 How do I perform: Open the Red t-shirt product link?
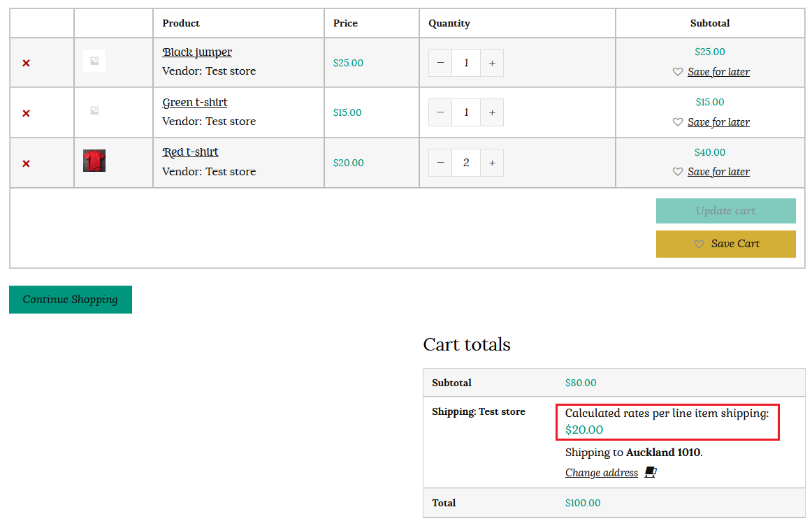(190, 152)
